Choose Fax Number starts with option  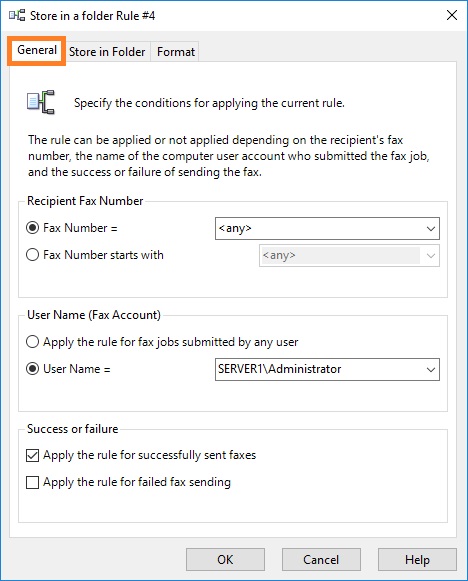point(32,255)
